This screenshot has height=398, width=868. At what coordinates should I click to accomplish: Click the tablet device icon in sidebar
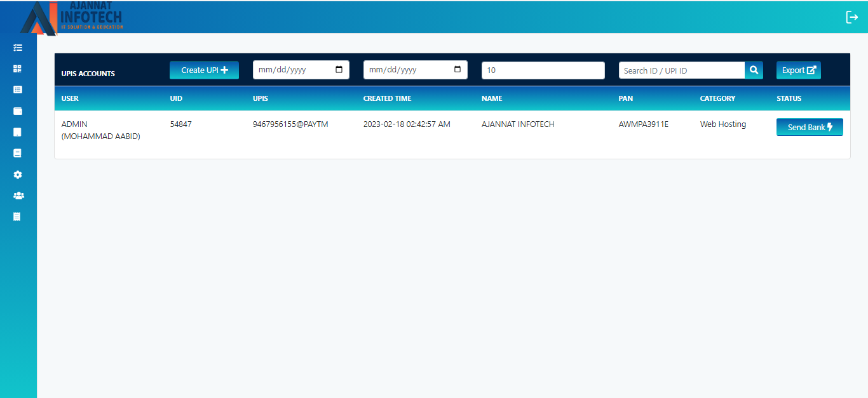(18, 132)
